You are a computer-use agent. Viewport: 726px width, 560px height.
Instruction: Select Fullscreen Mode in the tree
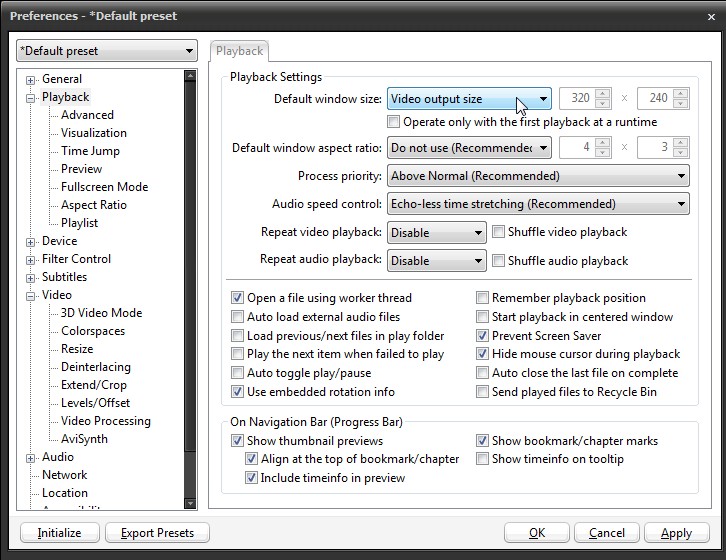click(x=105, y=187)
